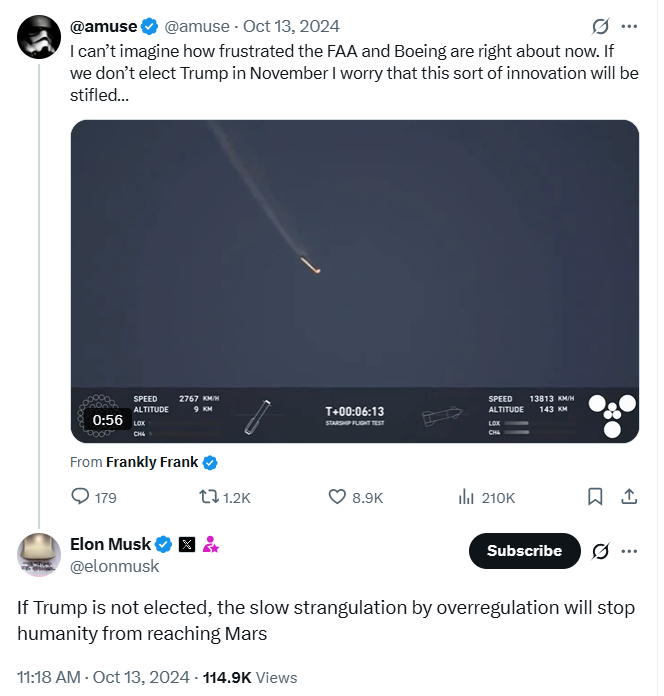
Task: Open Grok icon on @amuse post
Action: click(x=601, y=26)
